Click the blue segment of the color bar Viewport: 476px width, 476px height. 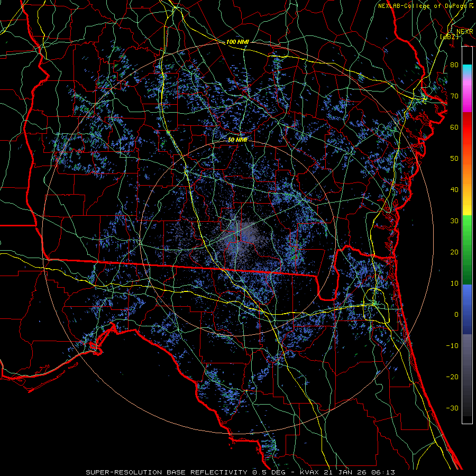coord(467,309)
